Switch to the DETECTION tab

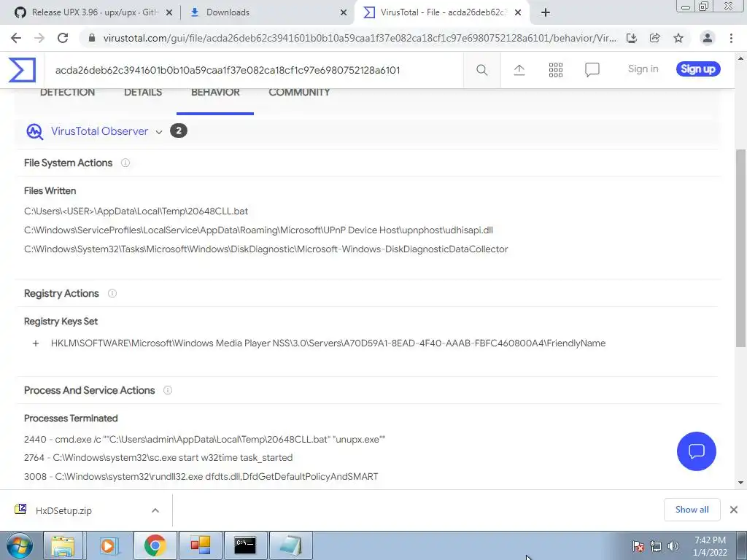67,93
